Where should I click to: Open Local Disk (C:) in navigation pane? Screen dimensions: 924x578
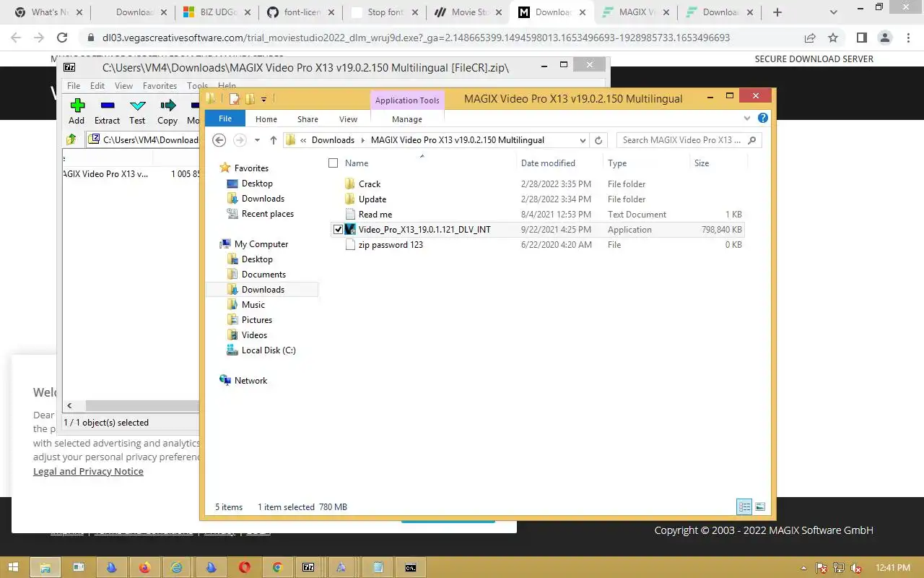click(269, 350)
